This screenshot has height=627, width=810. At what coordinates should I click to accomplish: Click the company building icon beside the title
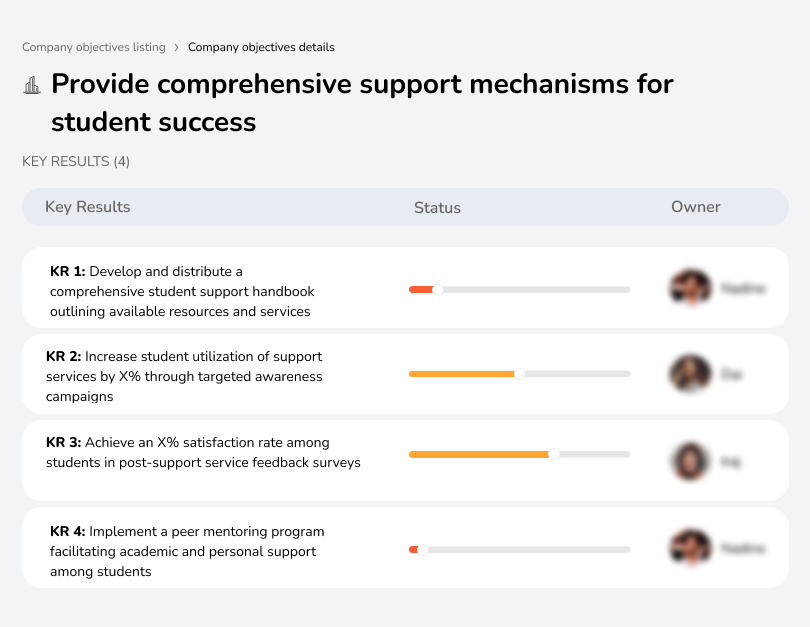coord(32,85)
